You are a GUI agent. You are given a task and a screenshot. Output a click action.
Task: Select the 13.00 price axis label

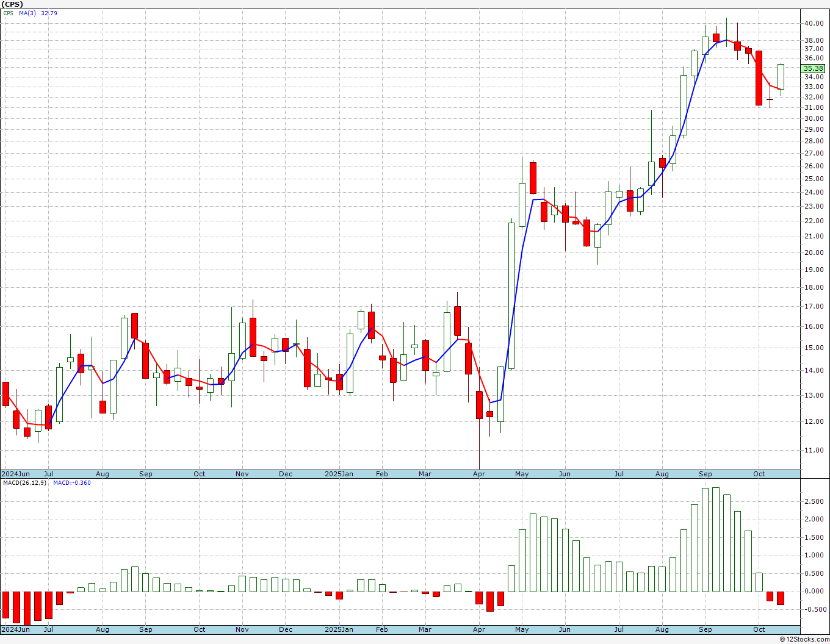[x=814, y=395]
